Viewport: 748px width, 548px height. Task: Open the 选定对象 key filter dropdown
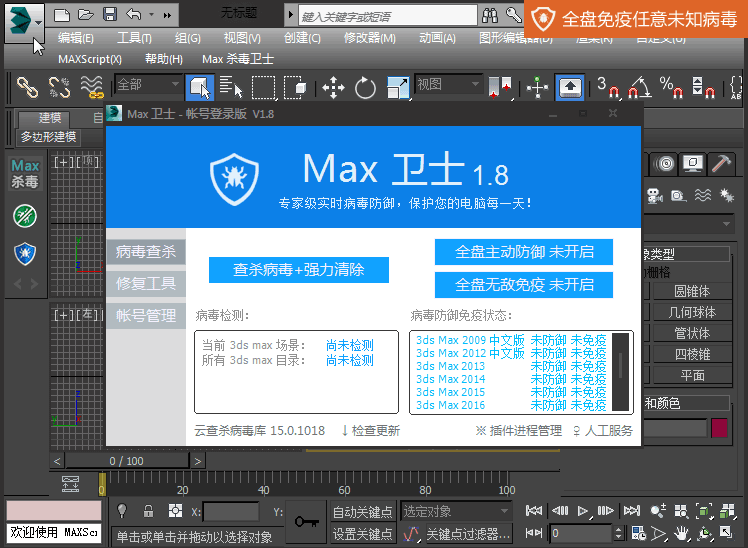click(x=456, y=512)
